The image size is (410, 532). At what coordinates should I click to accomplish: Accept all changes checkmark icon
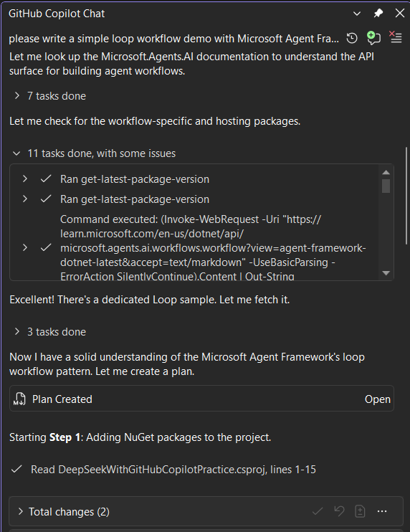pyautogui.click(x=318, y=511)
